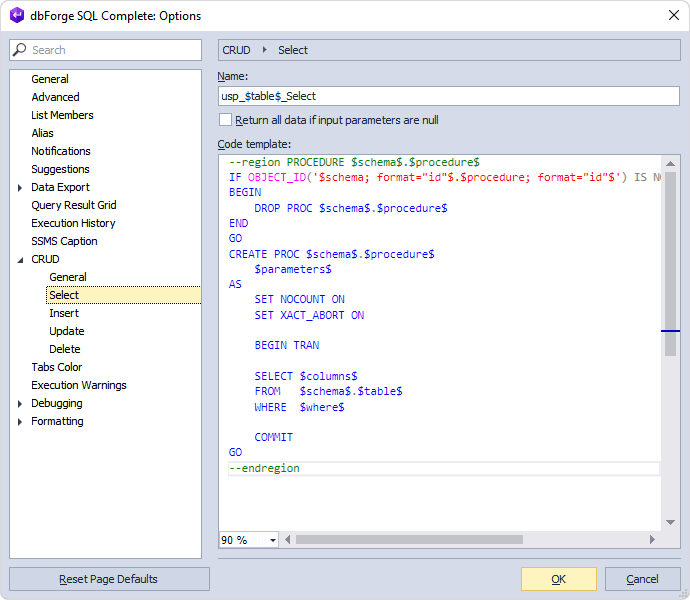This screenshot has height=600, width=690.
Task: Go to Alias options
Action: click(42, 133)
